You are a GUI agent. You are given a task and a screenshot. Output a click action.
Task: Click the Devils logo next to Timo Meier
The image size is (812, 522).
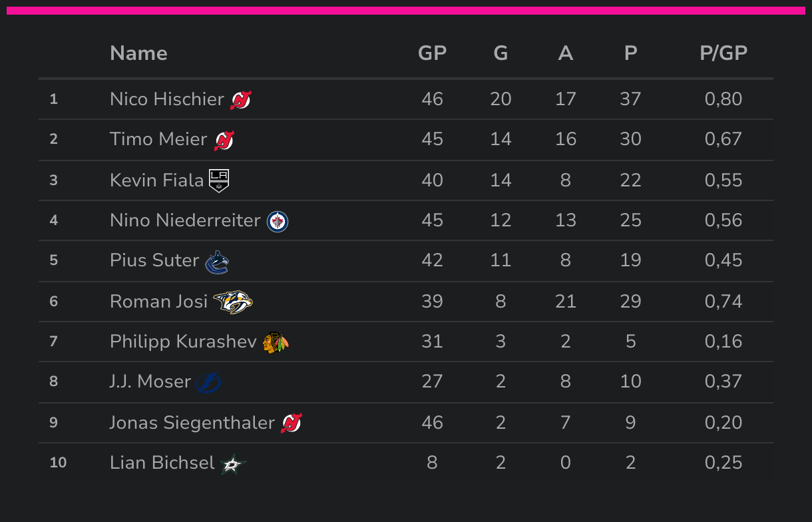click(224, 140)
